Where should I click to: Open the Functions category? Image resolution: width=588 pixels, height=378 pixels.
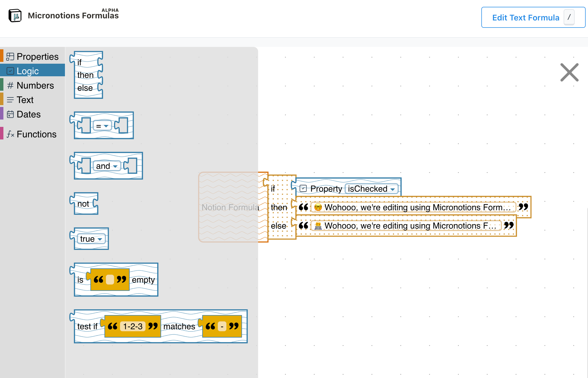point(32,134)
